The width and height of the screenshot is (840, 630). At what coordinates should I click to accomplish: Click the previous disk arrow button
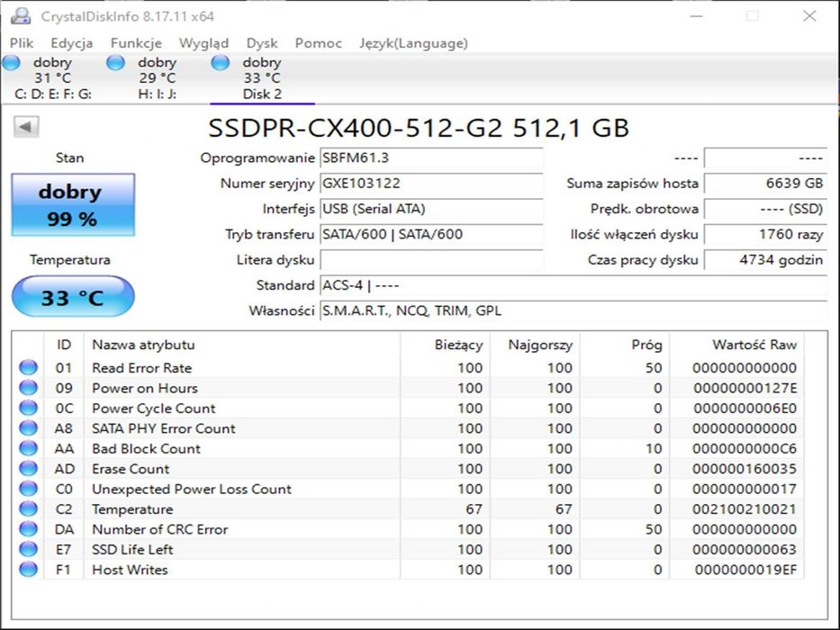26,128
